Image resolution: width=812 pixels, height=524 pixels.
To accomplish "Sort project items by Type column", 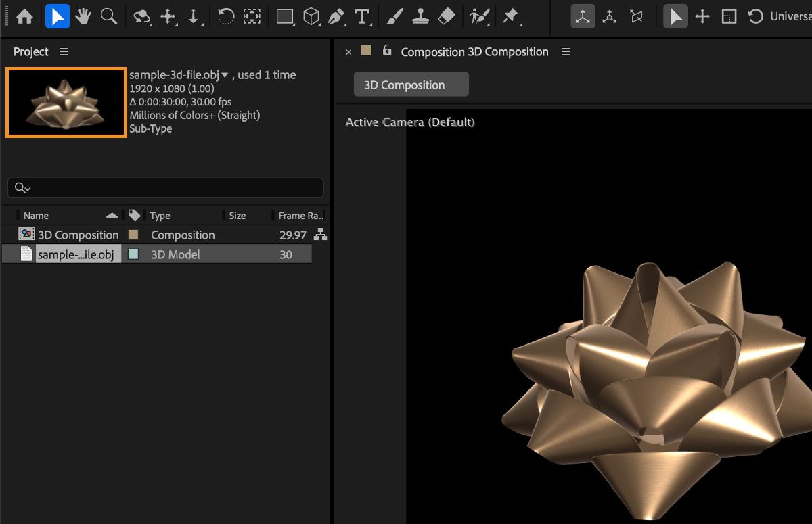I will [160, 216].
